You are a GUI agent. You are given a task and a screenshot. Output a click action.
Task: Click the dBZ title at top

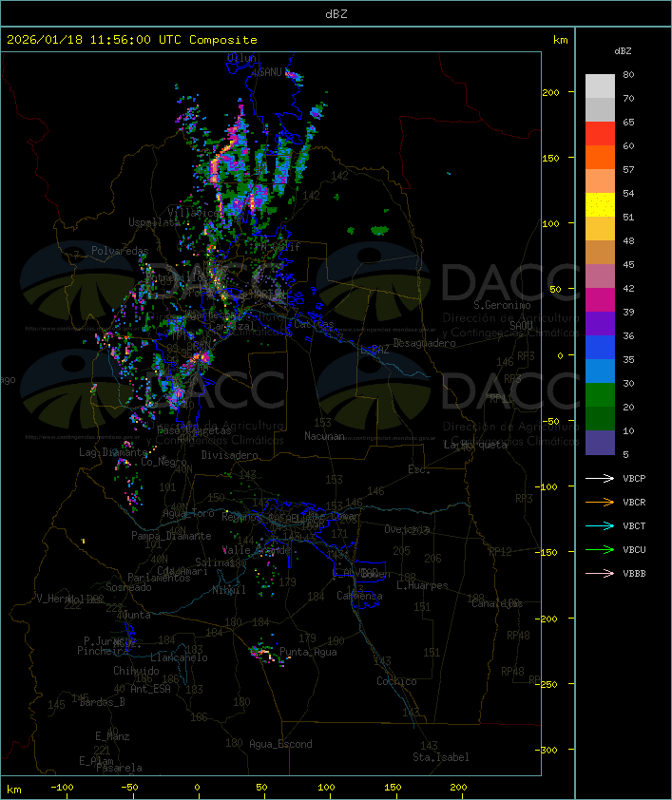click(336, 13)
